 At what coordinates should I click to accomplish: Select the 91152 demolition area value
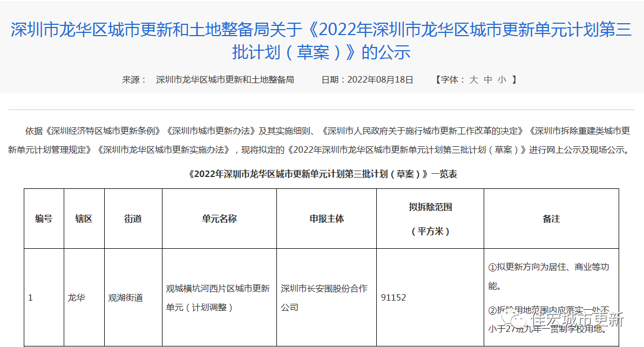click(x=394, y=298)
